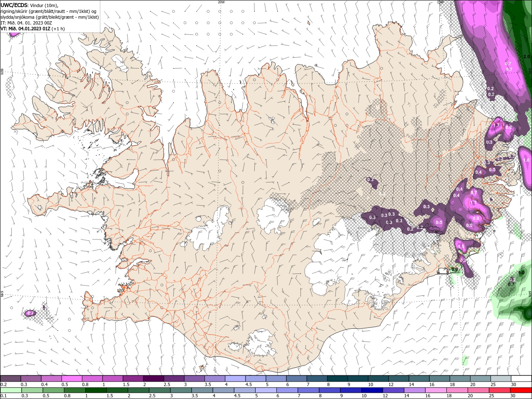This screenshot has width=532, height=399.
Task: Click the pure red 30 swatch ending the lower legend row
Action: pyautogui.click(x=521, y=390)
